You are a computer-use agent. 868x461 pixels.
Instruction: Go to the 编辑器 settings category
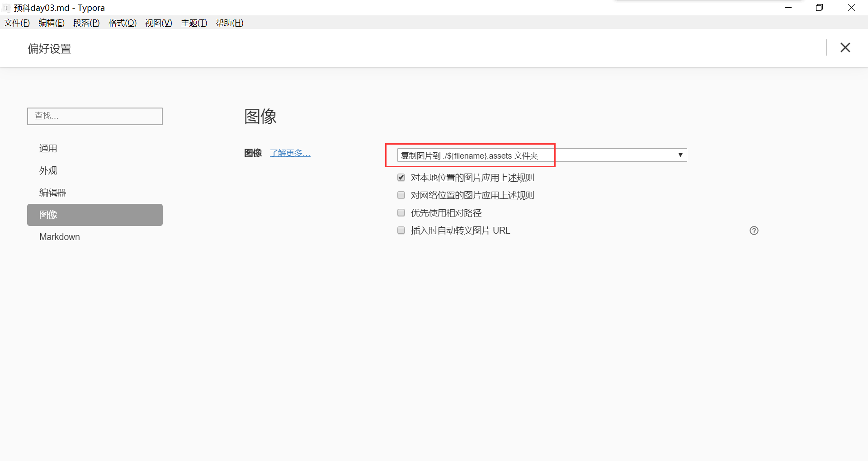click(52, 193)
